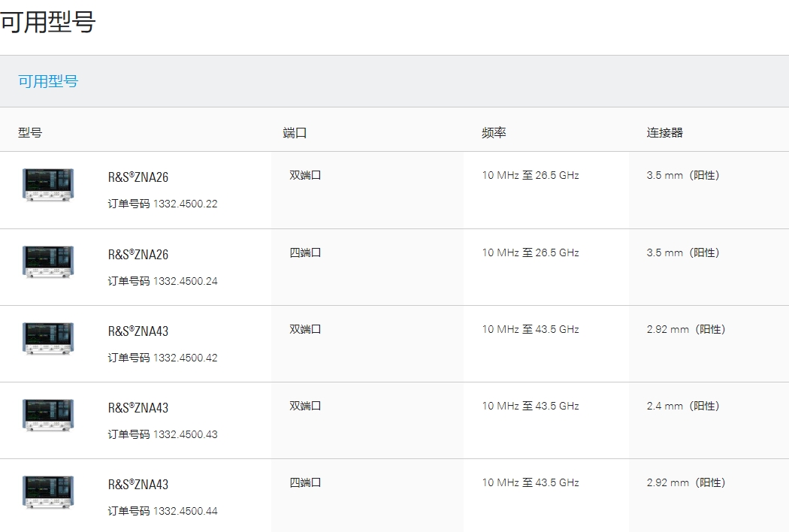789x532 pixels.
Task: Click 3.5 mm connector in 1332.4500.22 row
Action: 683,175
